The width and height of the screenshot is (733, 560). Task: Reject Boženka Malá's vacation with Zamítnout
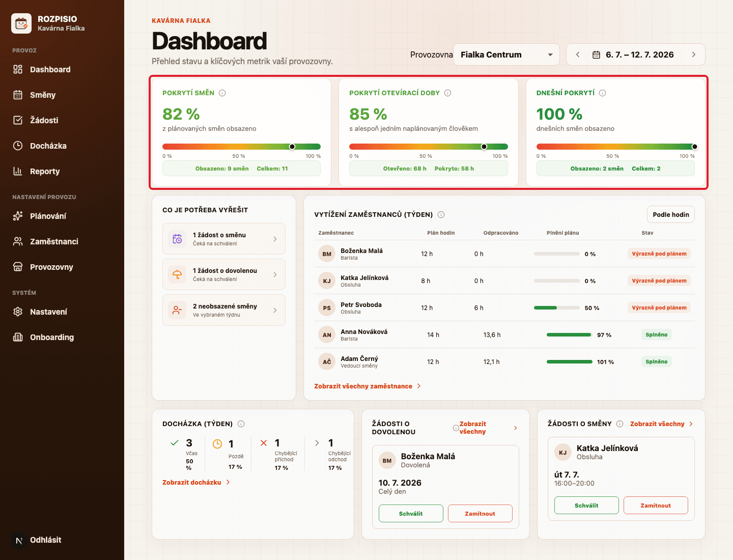[480, 514]
